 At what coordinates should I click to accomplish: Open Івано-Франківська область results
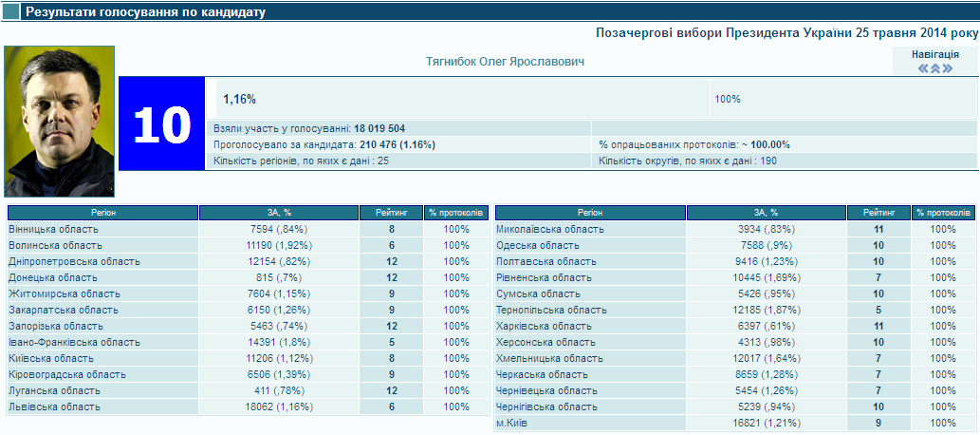pos(74,342)
